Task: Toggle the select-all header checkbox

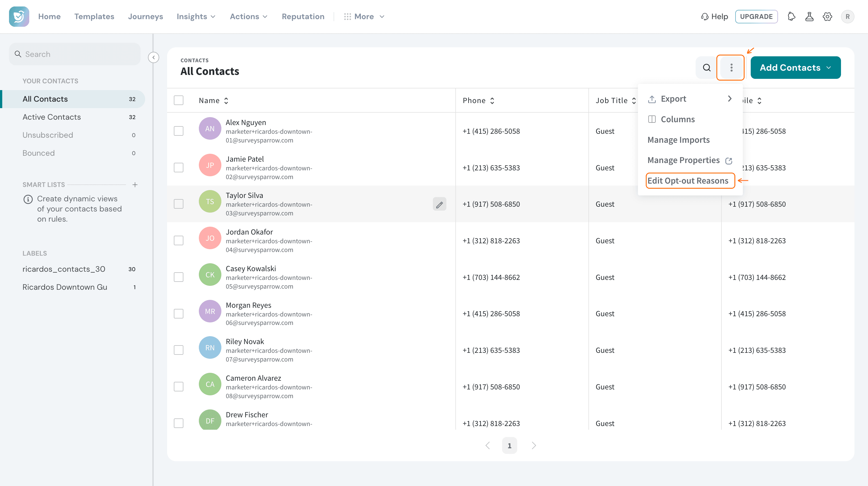Action: pos(179,100)
